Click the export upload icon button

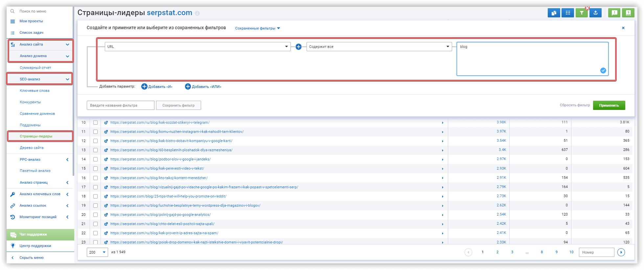coord(595,13)
